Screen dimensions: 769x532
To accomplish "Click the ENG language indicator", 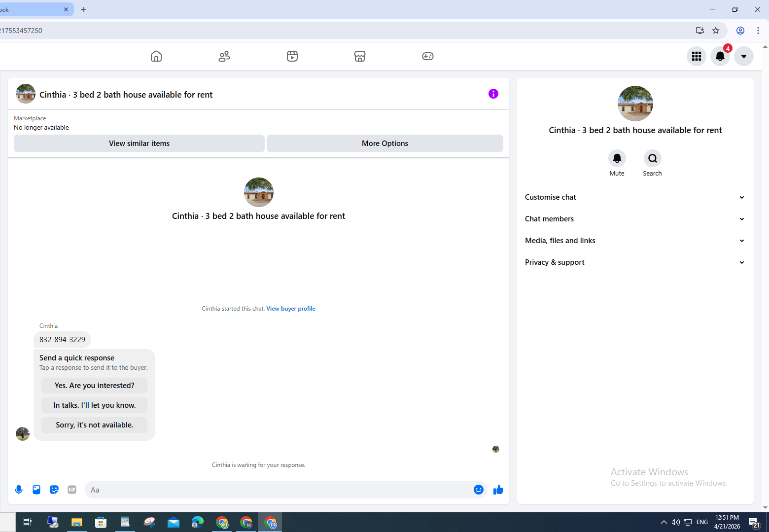I will pos(702,522).
